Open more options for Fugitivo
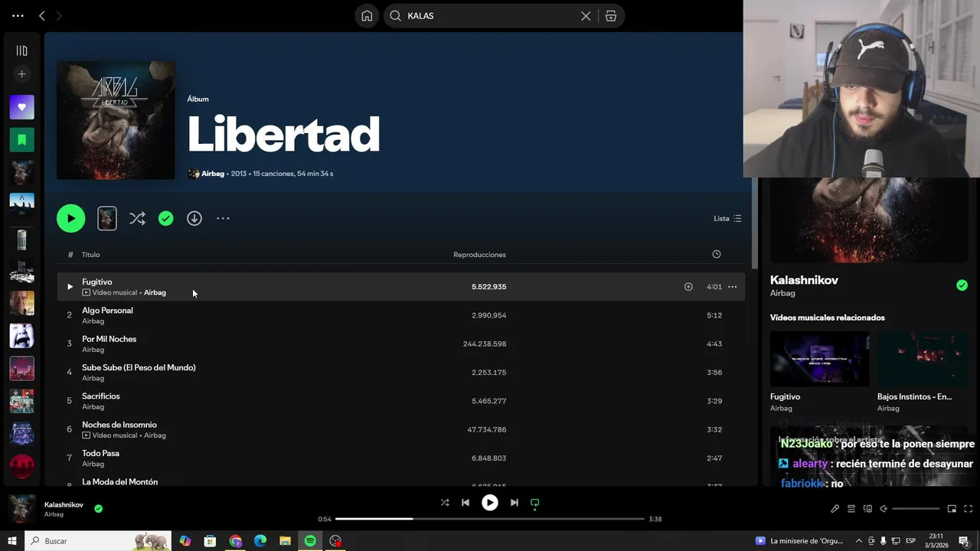980x551 pixels. click(x=732, y=287)
